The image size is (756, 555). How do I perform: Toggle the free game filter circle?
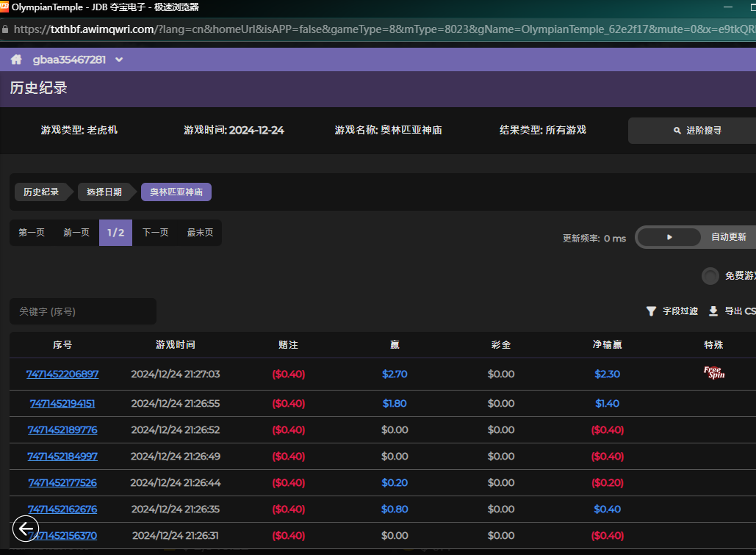(710, 276)
